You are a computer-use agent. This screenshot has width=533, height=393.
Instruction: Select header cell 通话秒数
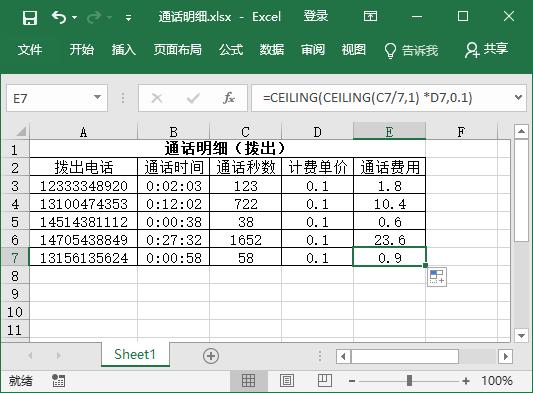[245, 167]
